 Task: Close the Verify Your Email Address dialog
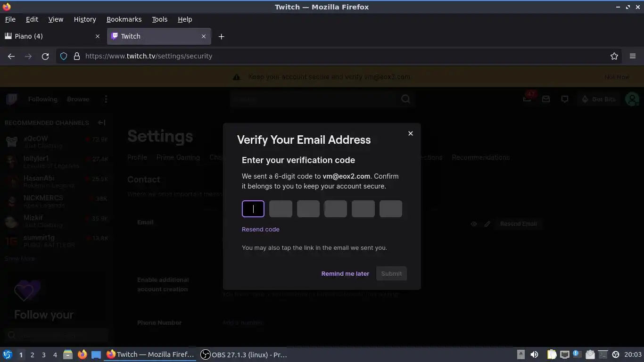(410, 133)
